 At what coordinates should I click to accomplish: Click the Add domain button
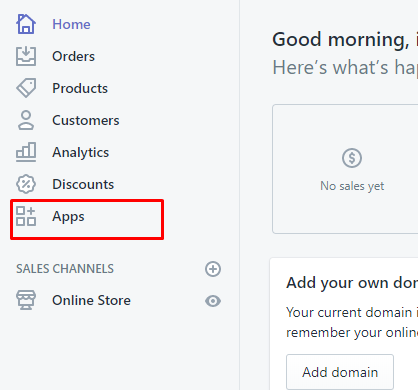click(340, 372)
